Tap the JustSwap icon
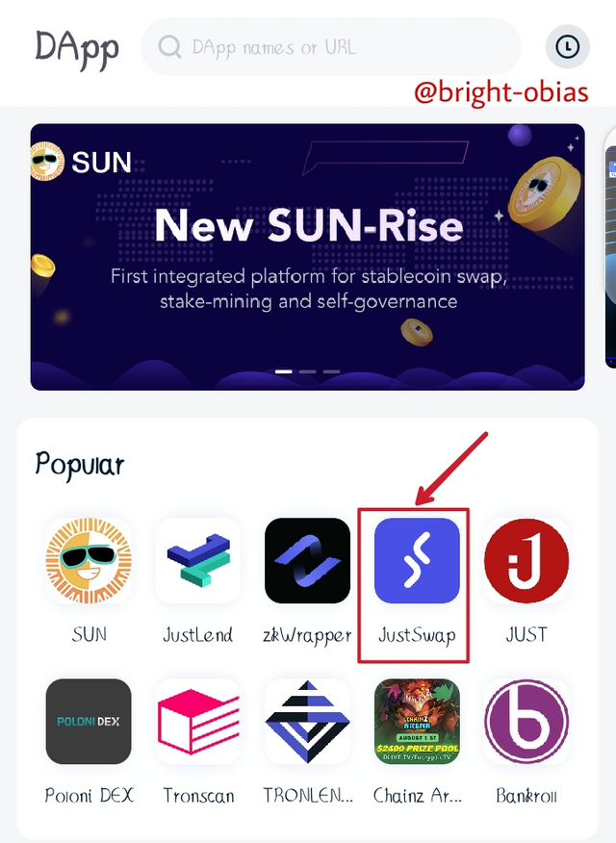 pyautogui.click(x=417, y=561)
